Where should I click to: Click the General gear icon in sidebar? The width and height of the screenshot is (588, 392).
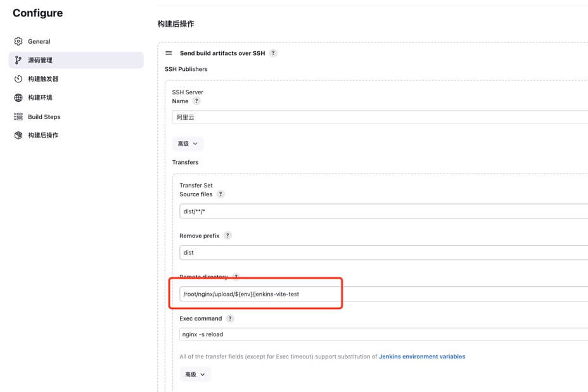18,41
